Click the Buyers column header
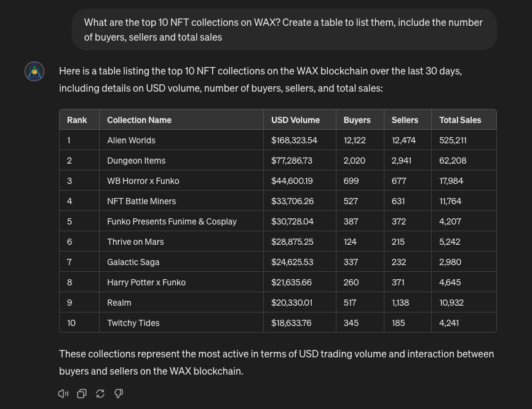Screen dimensions: 532x409 tap(357, 120)
